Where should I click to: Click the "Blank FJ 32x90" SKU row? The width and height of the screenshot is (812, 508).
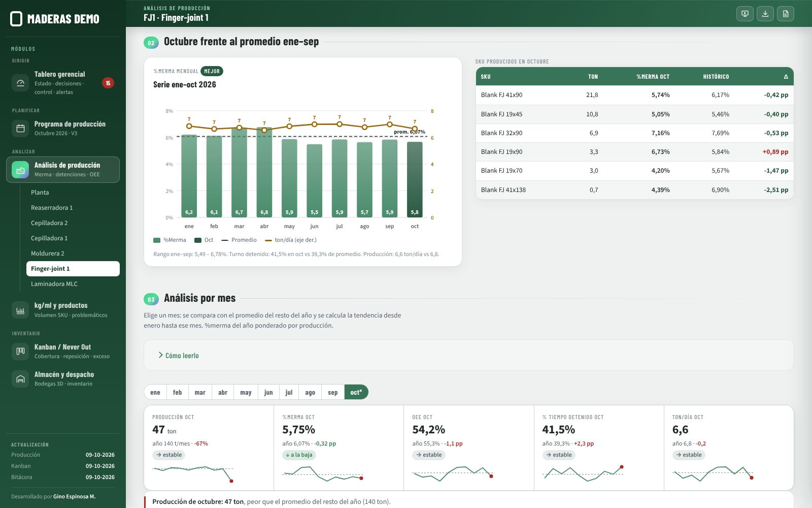pyautogui.click(x=634, y=133)
